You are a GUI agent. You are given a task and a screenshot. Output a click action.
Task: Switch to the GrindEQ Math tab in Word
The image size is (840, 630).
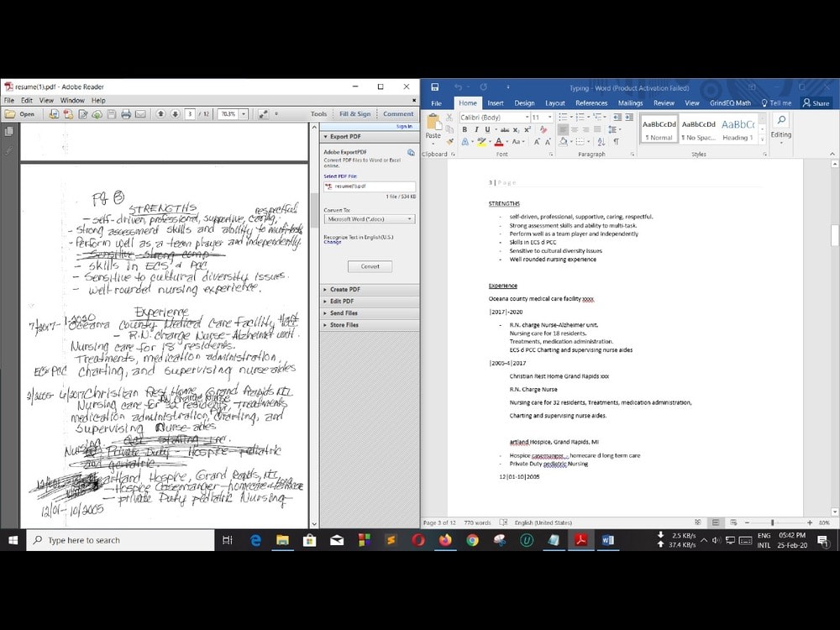(x=730, y=102)
